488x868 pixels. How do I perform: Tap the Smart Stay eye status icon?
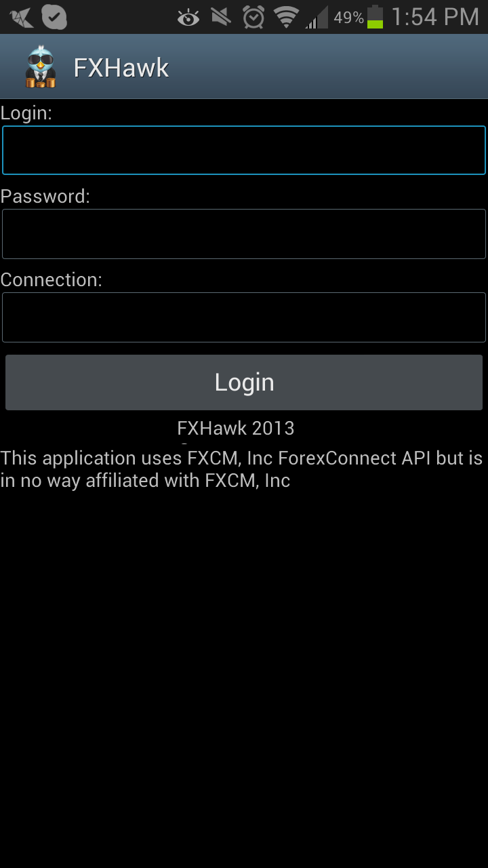[188, 18]
